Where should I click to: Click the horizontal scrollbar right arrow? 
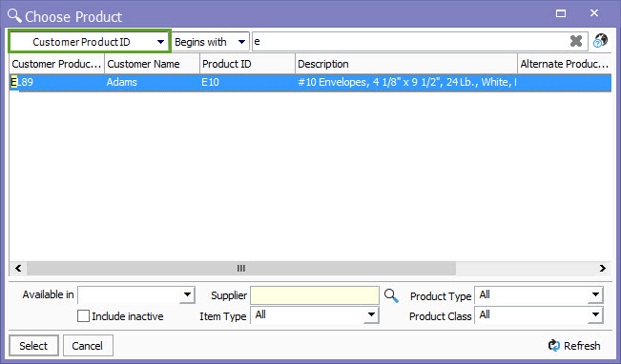[602, 269]
